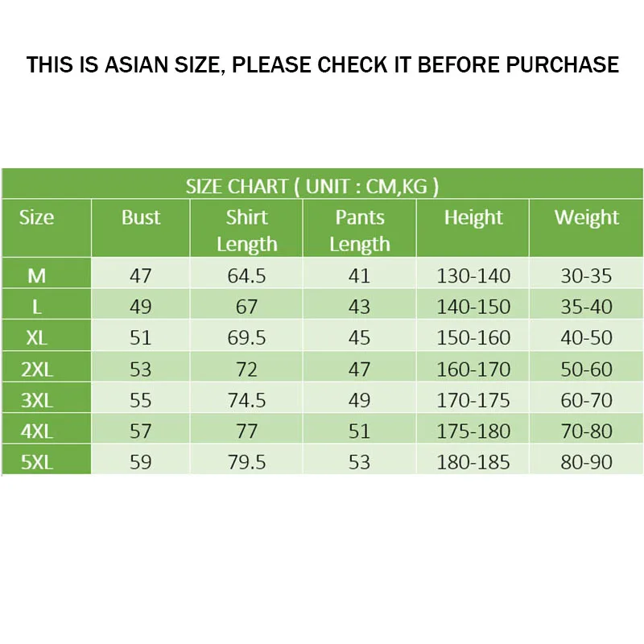Screen dimensions: 644x644
Task: Select the M size row label
Action: coord(37,276)
